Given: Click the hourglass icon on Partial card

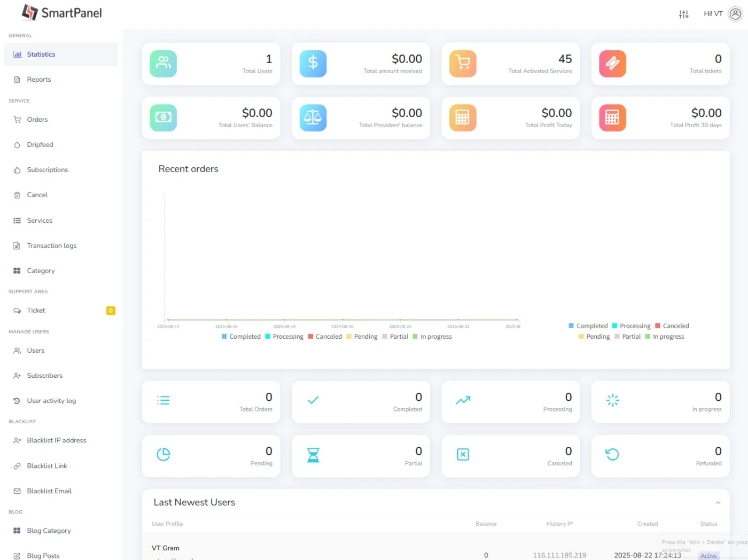Looking at the screenshot, I should point(313,455).
